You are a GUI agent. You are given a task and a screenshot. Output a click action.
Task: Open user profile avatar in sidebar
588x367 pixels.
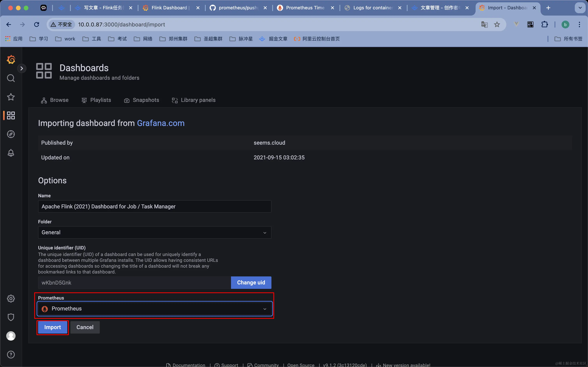coord(11,336)
